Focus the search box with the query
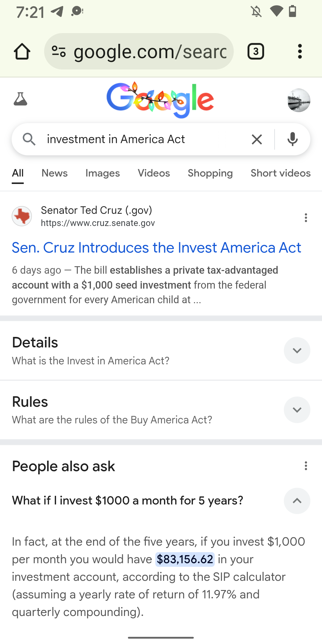322x644 pixels. point(143,139)
